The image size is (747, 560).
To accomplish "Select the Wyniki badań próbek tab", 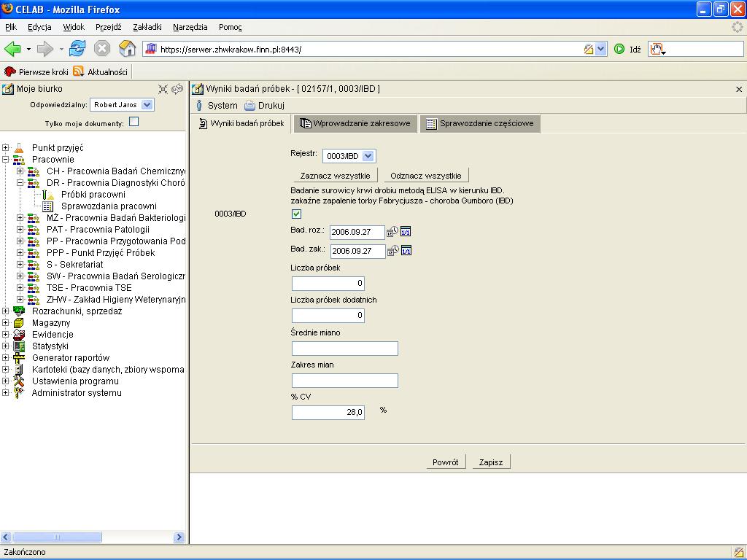I will click(x=241, y=124).
